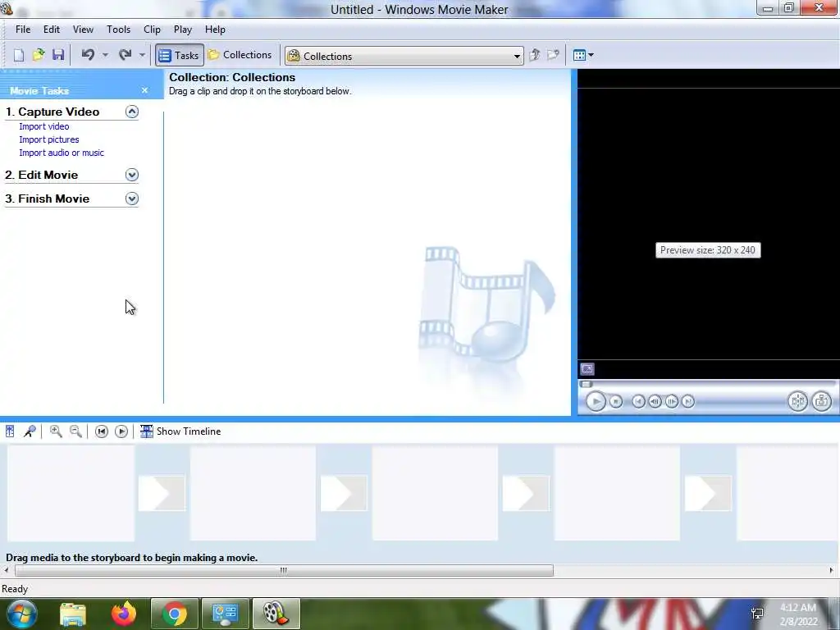Rewind the storyboard
The height and width of the screenshot is (630, 840).
coord(101,431)
